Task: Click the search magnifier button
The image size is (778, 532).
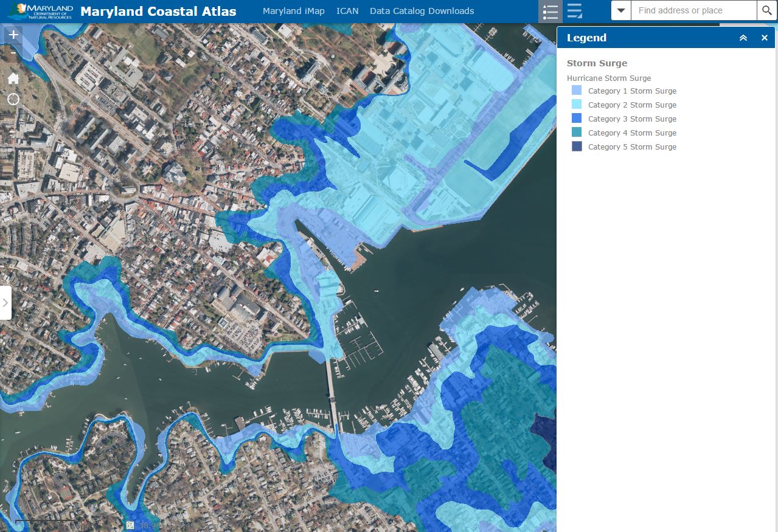Action: click(766, 10)
